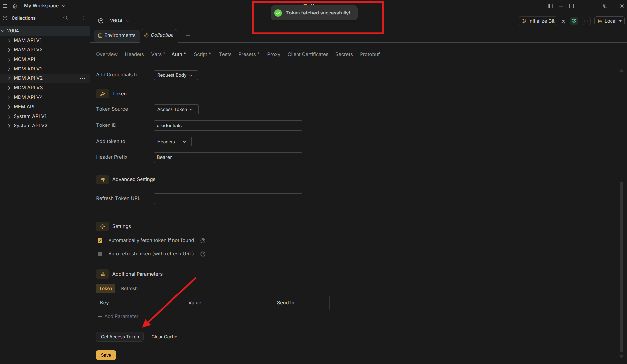Open the Add Credentials to dropdown
This screenshot has width=627, height=364.
[176, 75]
